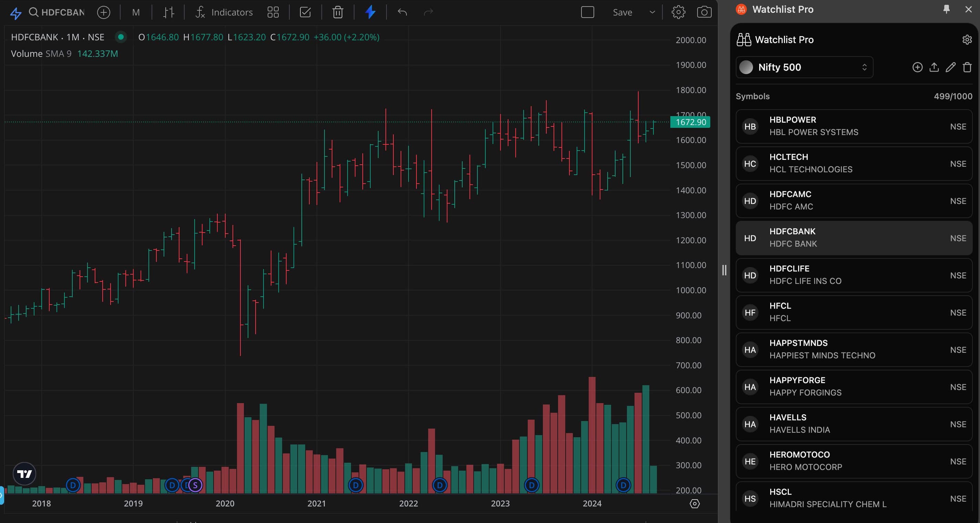Open the 2024 dividend D marker
This screenshot has width=980, height=523.
[x=623, y=485]
